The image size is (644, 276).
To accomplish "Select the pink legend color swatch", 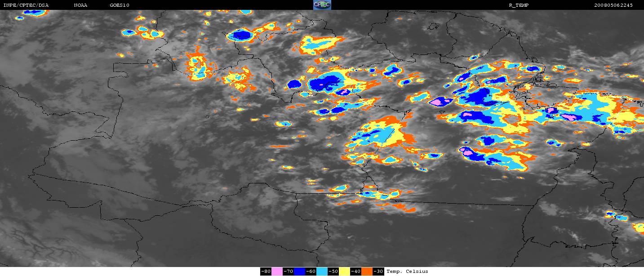I will click(x=277, y=272).
